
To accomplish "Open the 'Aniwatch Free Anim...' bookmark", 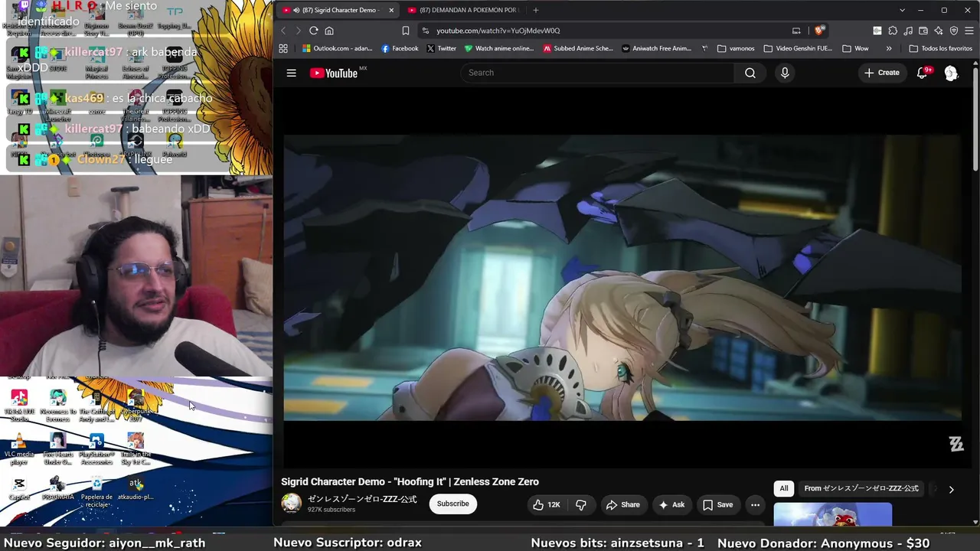I will pos(657,48).
